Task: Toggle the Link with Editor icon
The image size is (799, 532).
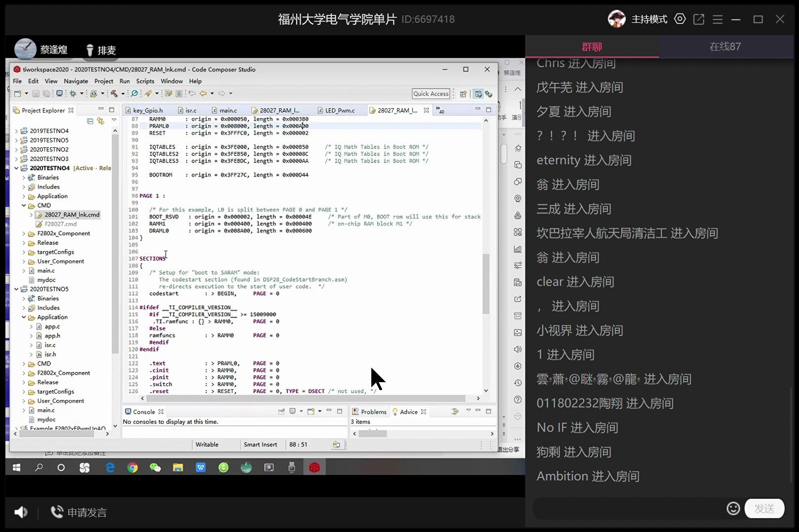Action: pos(101,121)
